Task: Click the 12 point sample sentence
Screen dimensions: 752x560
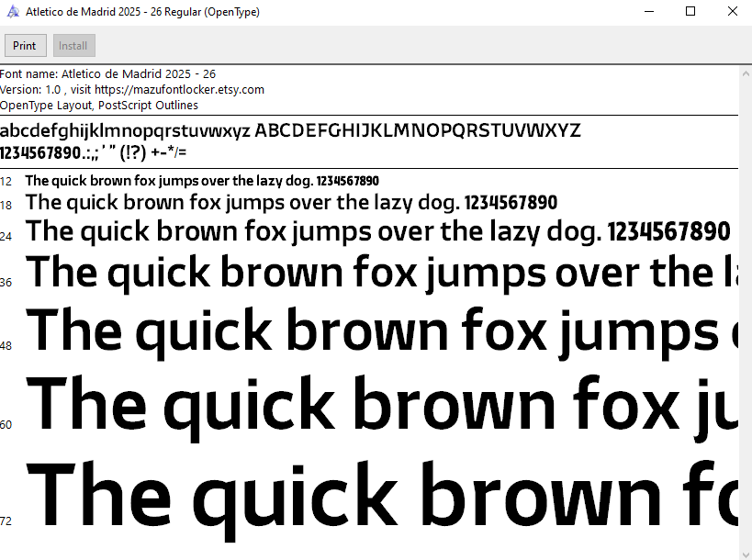Action: (x=202, y=181)
